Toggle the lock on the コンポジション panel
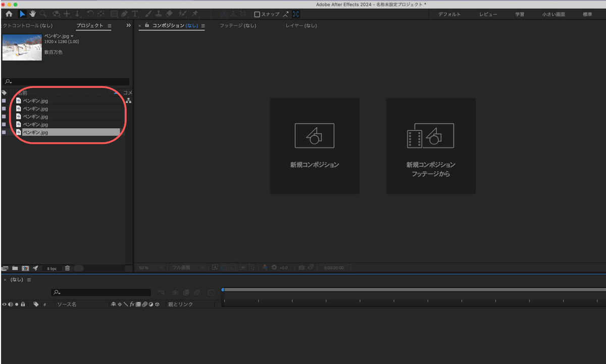 click(x=147, y=25)
